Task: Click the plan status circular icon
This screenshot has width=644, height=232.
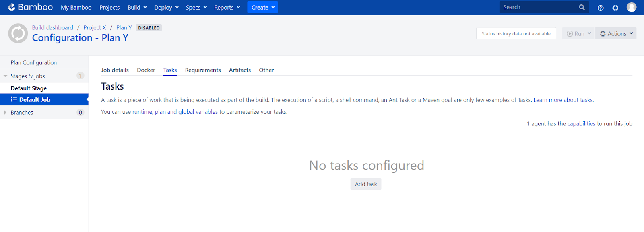Action: (x=18, y=33)
